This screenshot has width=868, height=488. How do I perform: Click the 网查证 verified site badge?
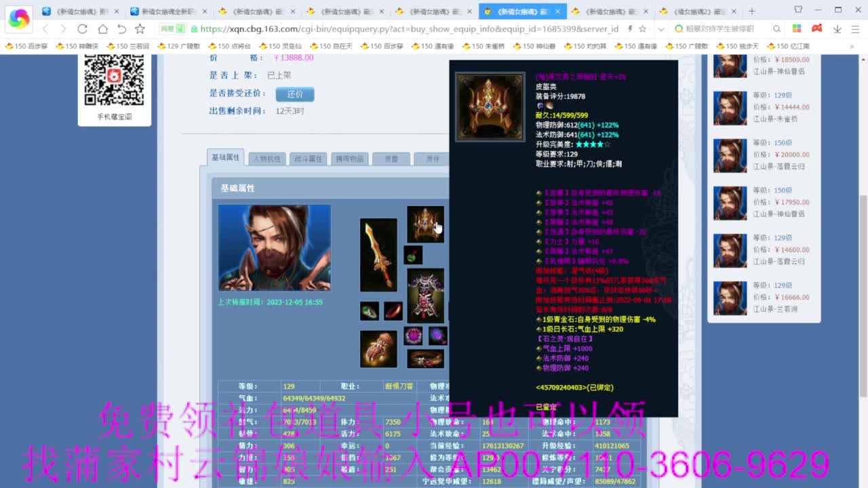172,29
